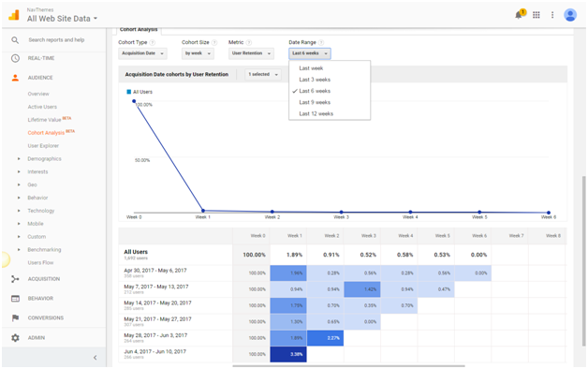Click the Conversions flag icon
The width and height of the screenshot is (588, 369).
15,318
